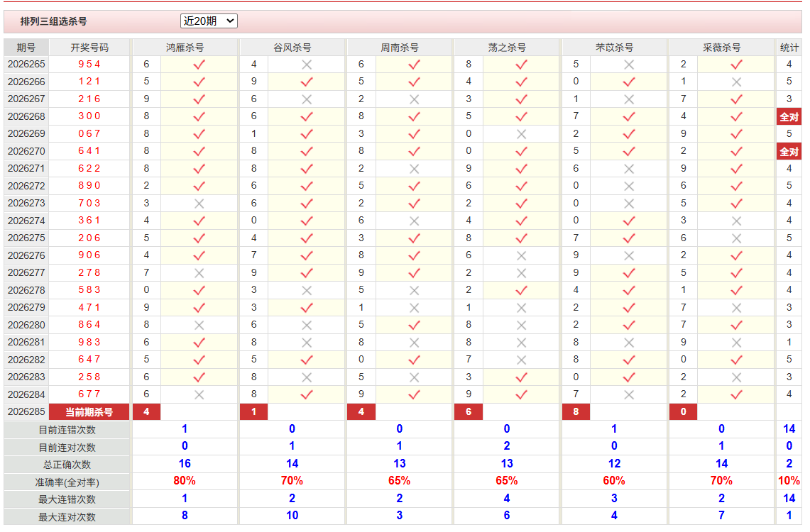Click the 最大连对次数 row label

click(x=67, y=516)
